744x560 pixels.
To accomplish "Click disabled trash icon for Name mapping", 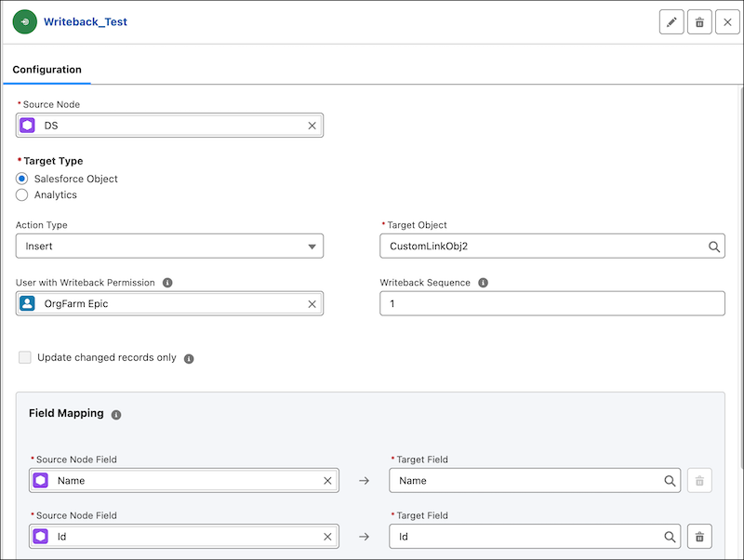I will tap(699, 481).
